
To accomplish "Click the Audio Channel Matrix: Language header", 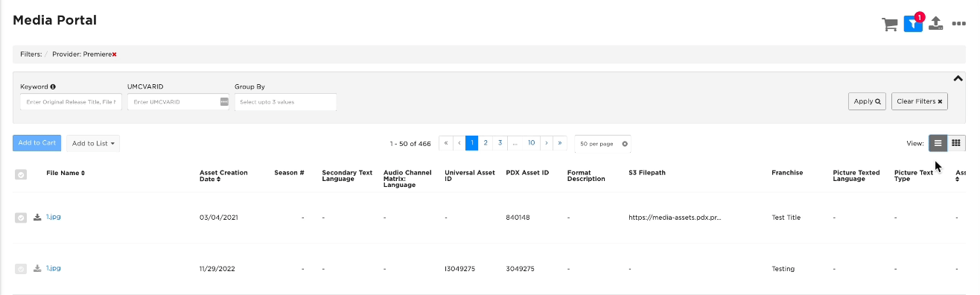I will click(407, 179).
